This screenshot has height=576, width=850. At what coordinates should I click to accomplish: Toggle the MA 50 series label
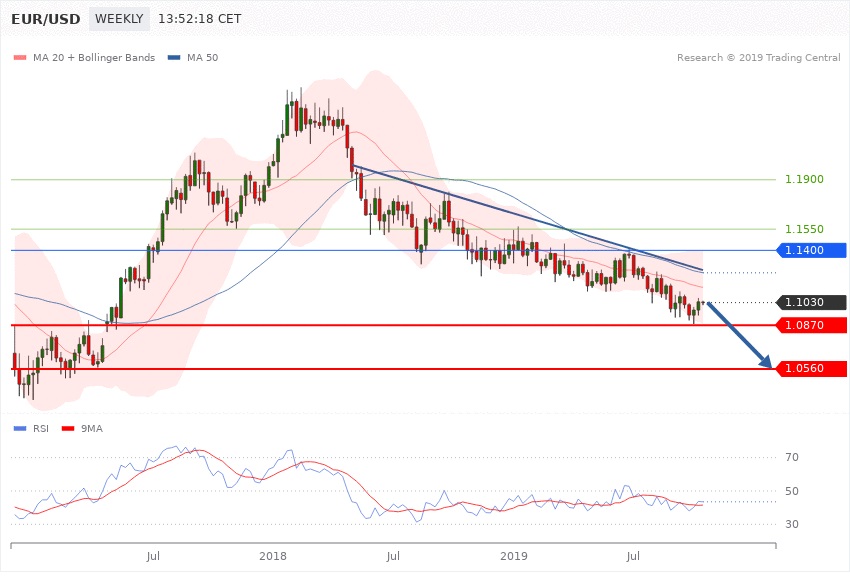(x=202, y=58)
